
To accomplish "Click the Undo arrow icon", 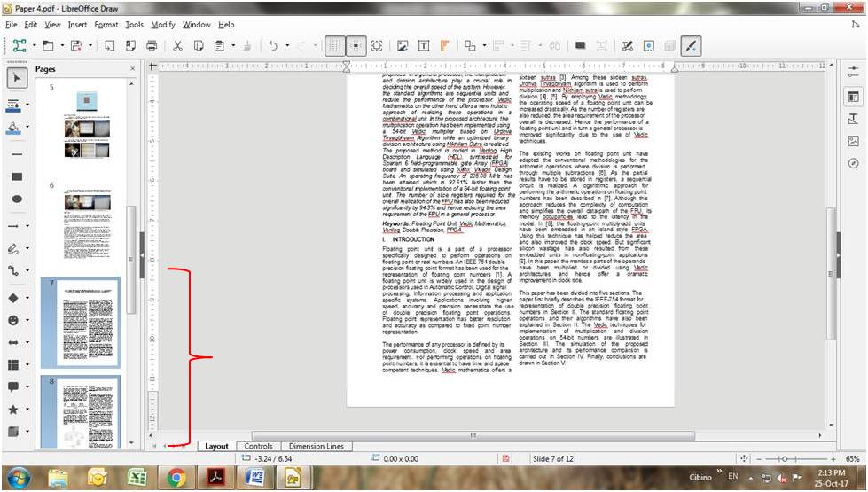I will [x=273, y=46].
